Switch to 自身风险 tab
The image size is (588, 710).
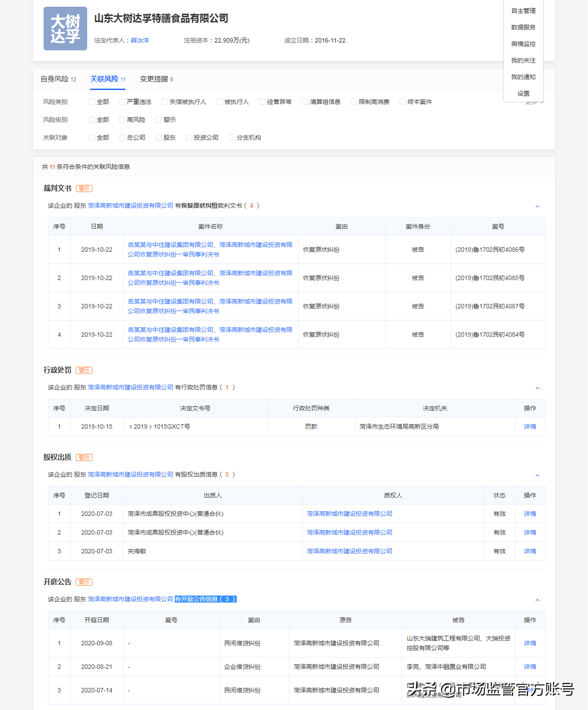click(58, 79)
